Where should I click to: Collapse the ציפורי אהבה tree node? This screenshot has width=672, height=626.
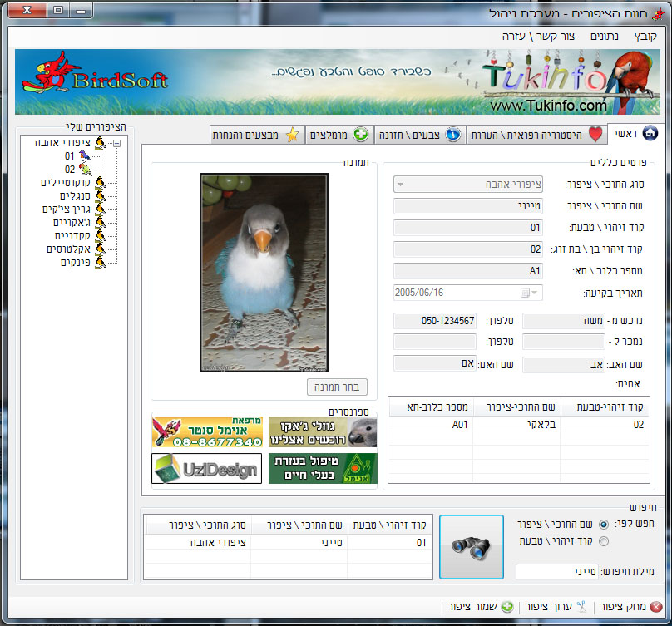116,143
